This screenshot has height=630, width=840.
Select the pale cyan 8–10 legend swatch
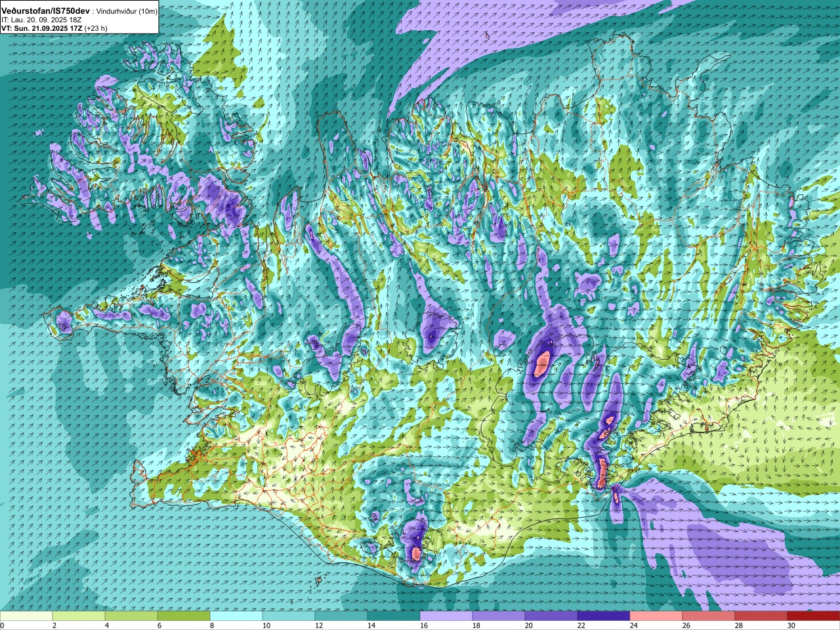pyautogui.click(x=236, y=616)
